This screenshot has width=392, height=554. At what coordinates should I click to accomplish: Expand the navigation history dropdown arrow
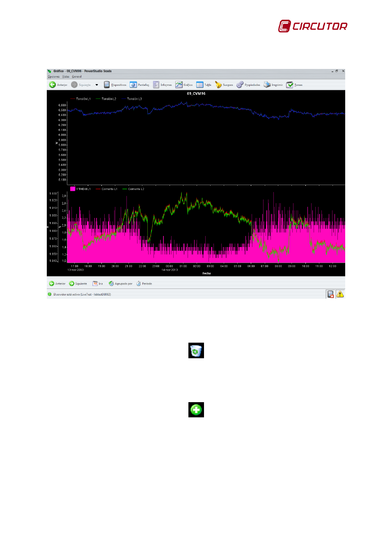tap(97, 85)
